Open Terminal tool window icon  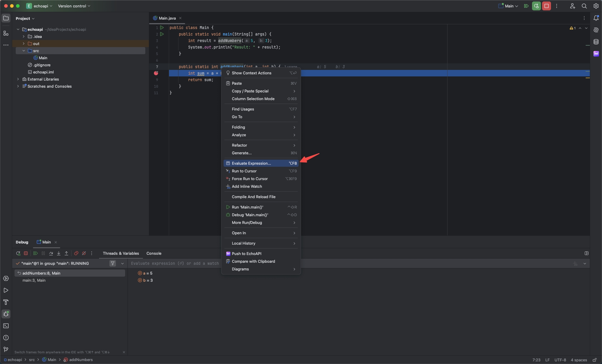pos(6,326)
